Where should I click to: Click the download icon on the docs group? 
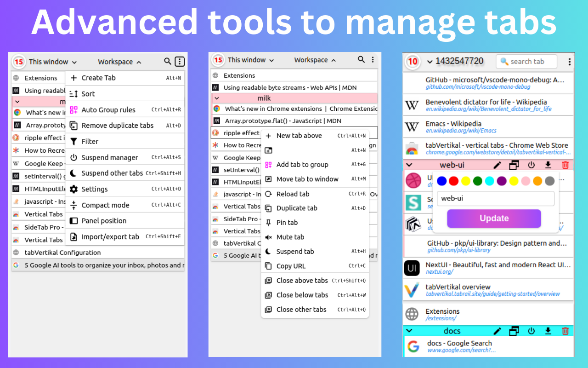(548, 331)
